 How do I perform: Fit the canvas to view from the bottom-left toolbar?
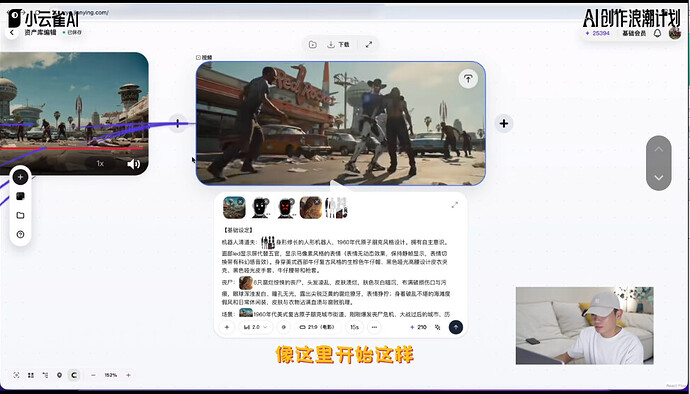pyautogui.click(x=16, y=375)
